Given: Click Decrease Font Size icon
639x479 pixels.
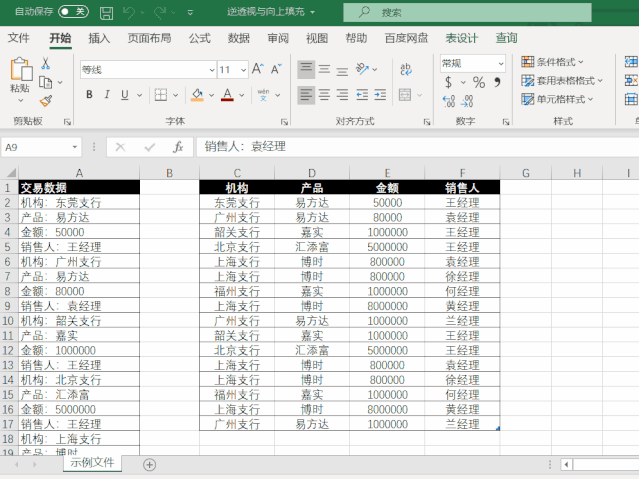Looking at the screenshot, I should (x=276, y=69).
